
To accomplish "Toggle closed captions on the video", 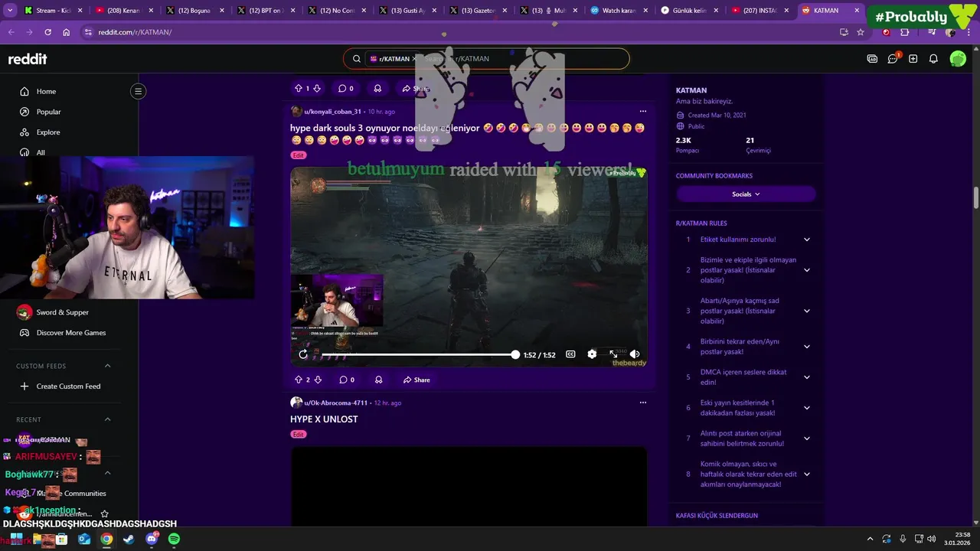I will click(x=570, y=354).
